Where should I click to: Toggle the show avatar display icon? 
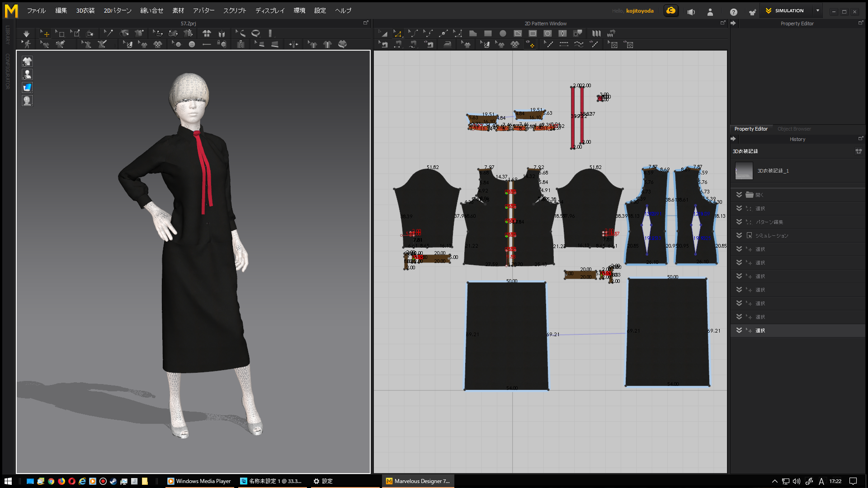[27, 75]
